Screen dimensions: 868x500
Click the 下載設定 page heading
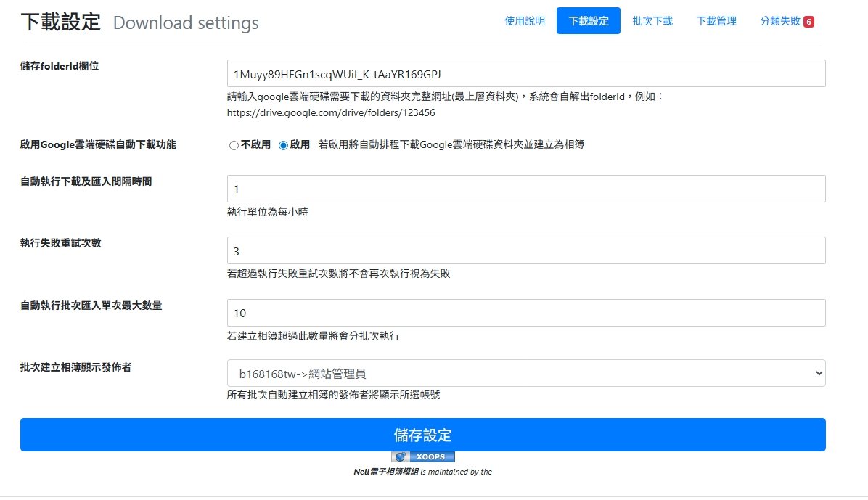click(x=60, y=22)
